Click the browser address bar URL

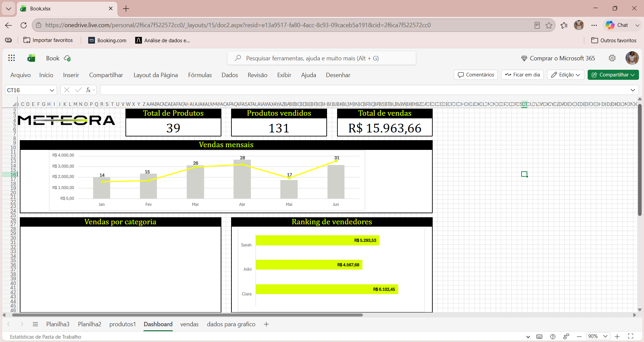click(238, 25)
